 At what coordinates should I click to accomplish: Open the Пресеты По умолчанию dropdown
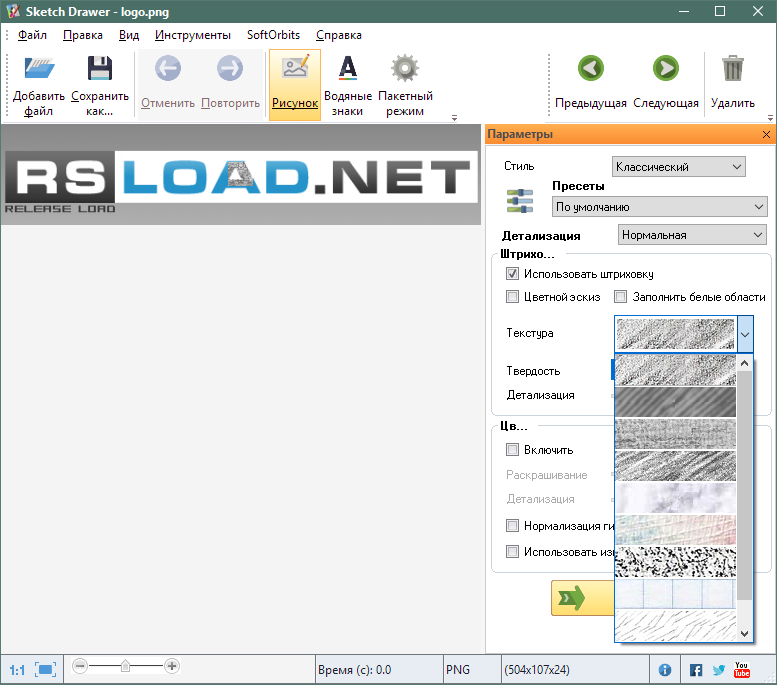pyautogui.click(x=659, y=207)
